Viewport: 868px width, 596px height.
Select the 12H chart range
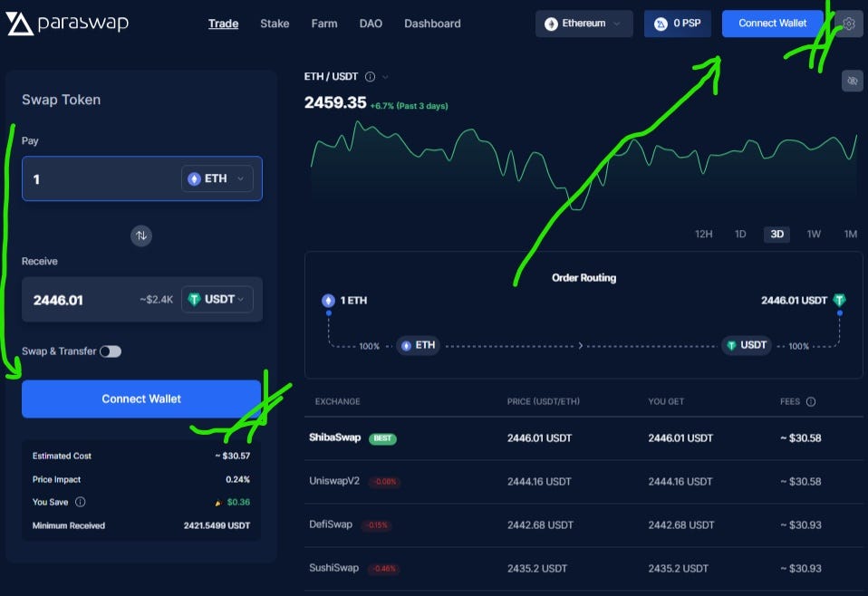point(704,234)
